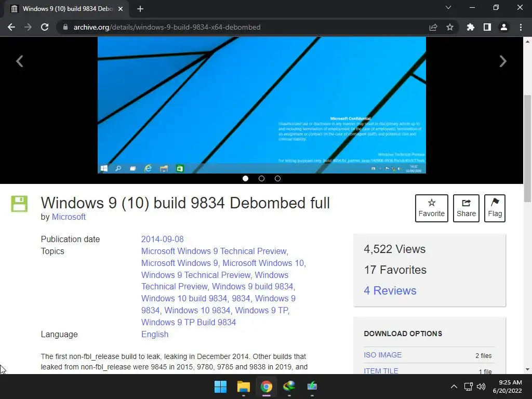Click the 17 Favorites text
Viewport: 532px width, 399px height.
coord(395,270)
